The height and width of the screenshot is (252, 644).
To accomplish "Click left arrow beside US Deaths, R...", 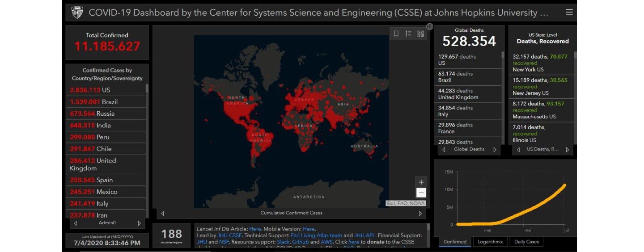I will (518, 150).
